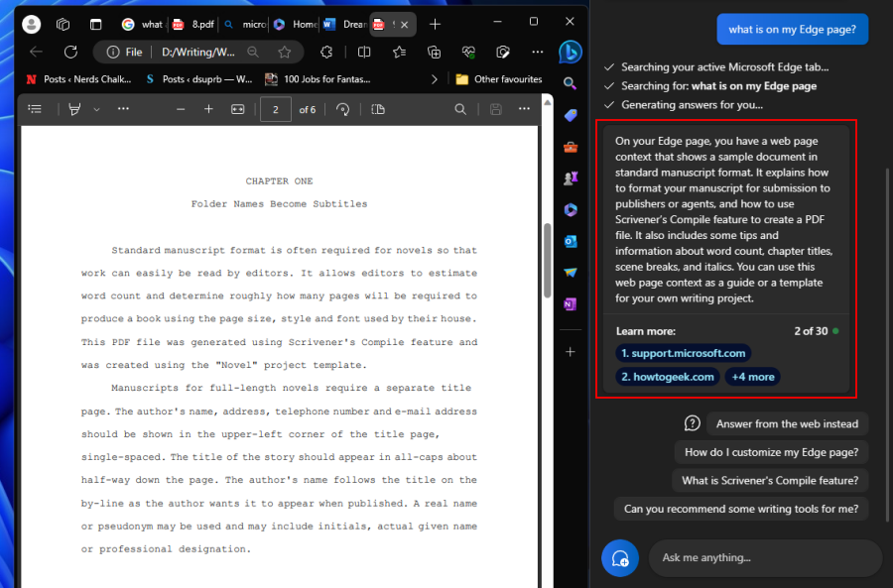Select the Draw tool in the PDF toolbar
The height and width of the screenshot is (588, 893).
point(73,109)
